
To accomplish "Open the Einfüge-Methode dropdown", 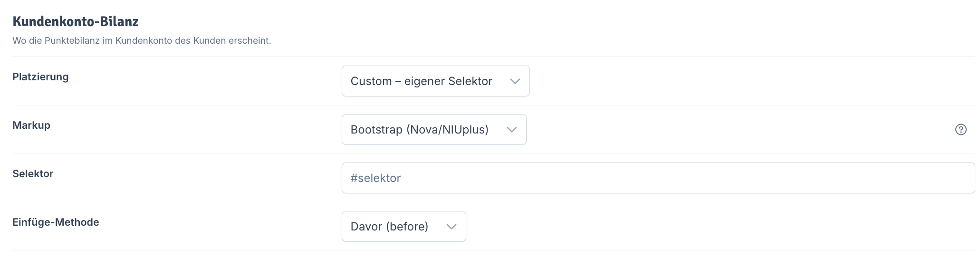I will [404, 227].
